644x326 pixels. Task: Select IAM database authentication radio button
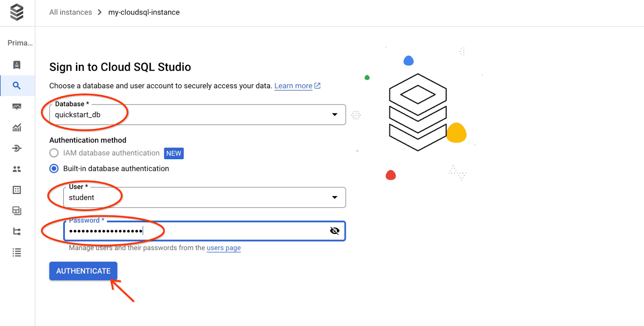(54, 153)
